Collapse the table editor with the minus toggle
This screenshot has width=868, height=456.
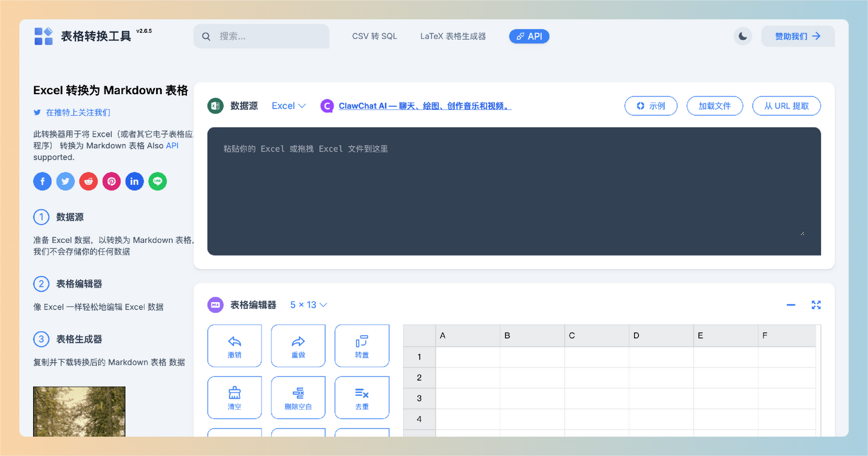(791, 305)
